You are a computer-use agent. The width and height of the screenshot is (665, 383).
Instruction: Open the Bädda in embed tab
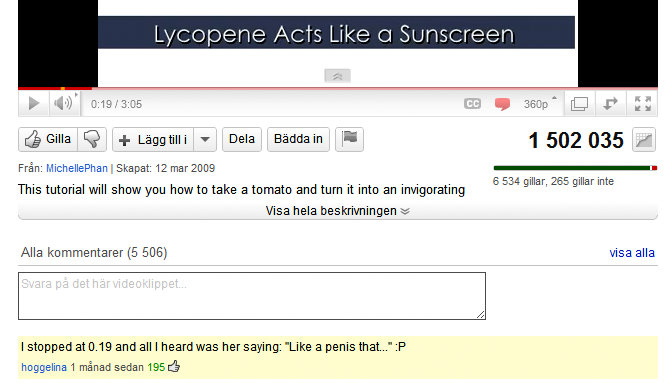coord(298,139)
